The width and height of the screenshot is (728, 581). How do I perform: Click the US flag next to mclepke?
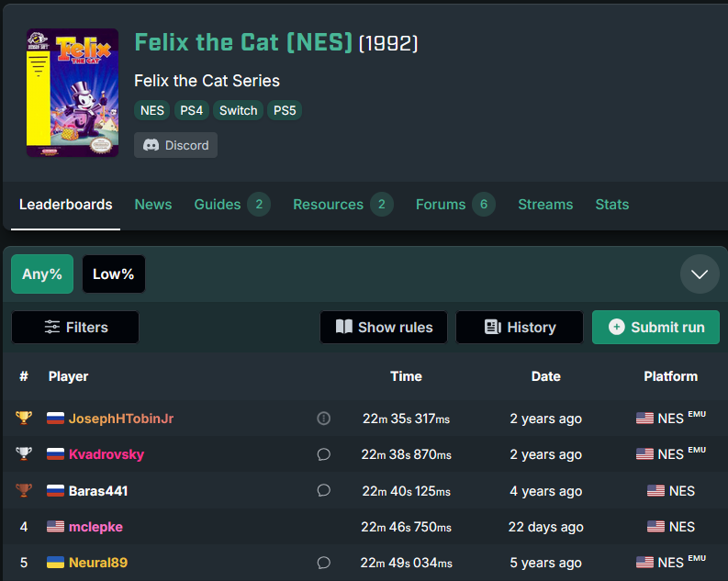55,526
